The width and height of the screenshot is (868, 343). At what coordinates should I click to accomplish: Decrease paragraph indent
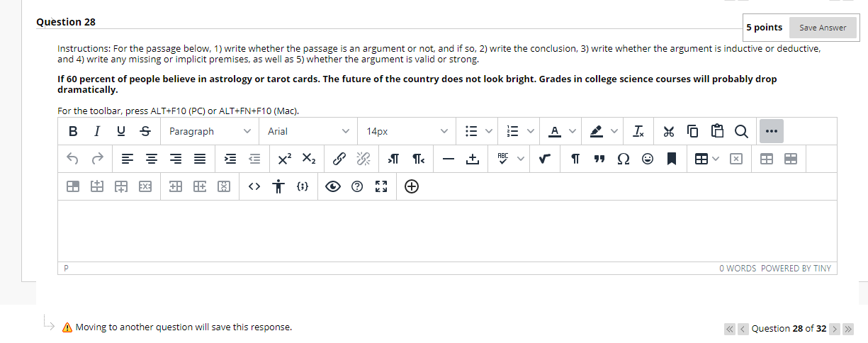click(x=254, y=159)
